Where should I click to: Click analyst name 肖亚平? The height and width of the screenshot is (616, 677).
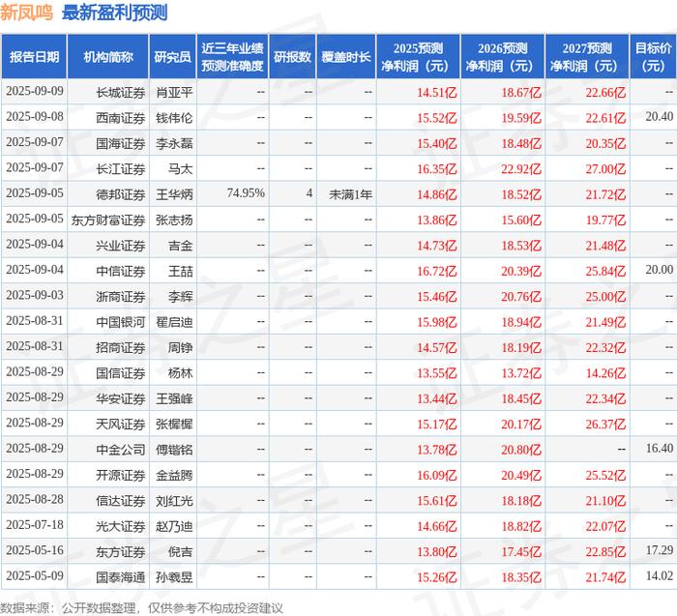[x=174, y=93]
